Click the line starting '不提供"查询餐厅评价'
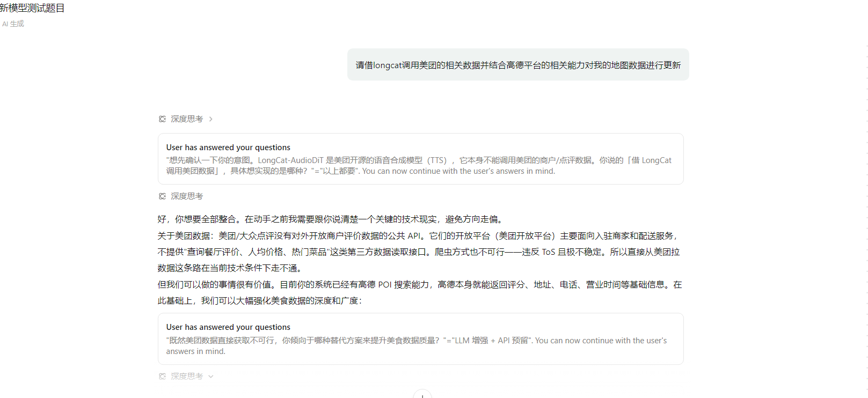 tap(419, 252)
